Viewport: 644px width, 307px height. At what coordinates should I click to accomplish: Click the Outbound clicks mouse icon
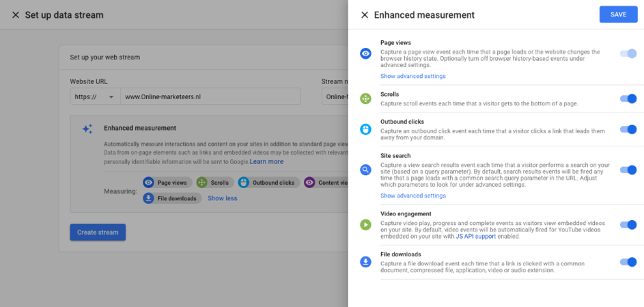366,129
